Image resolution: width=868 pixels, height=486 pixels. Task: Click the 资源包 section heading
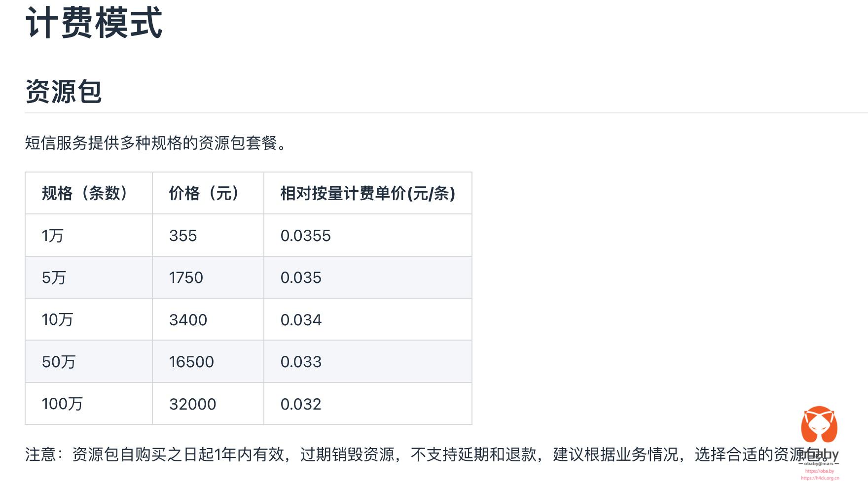click(x=64, y=92)
